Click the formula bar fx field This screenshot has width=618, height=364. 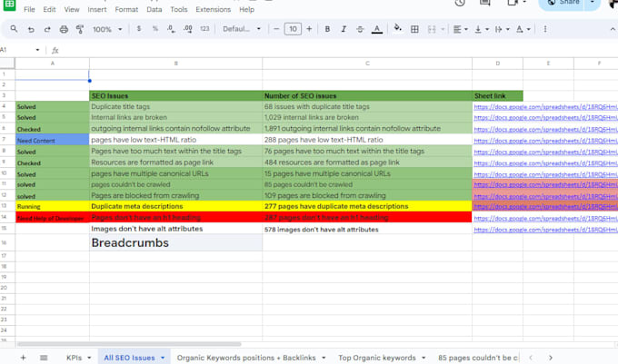(x=335, y=50)
